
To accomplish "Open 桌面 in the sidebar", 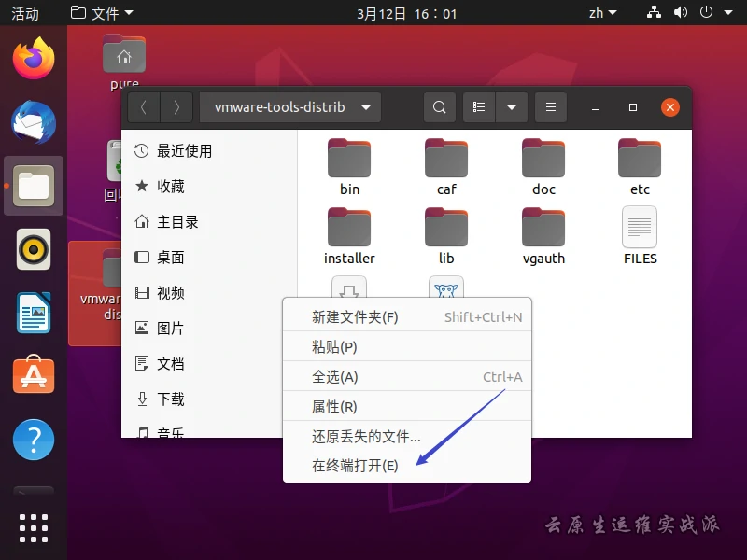I will pyautogui.click(x=209, y=258).
